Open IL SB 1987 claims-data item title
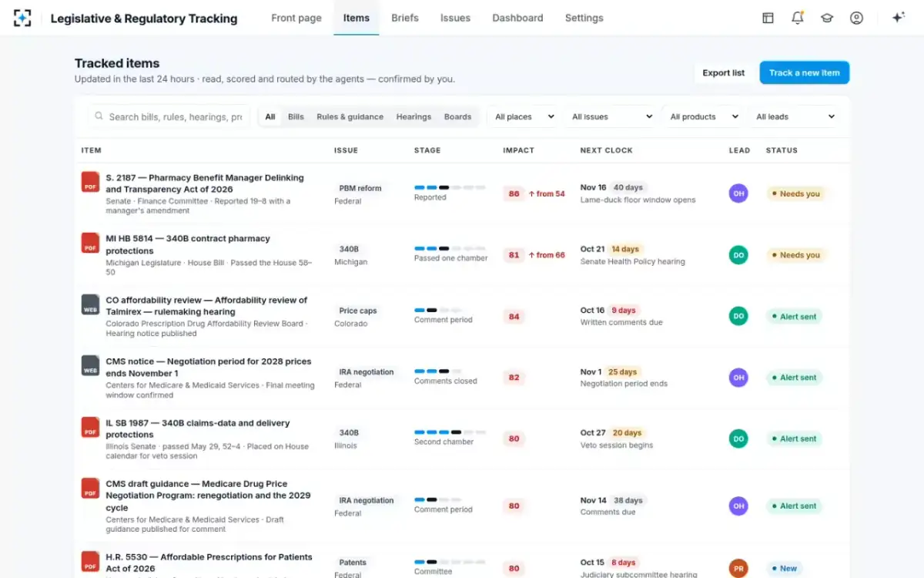The width and height of the screenshot is (924, 578). tap(198, 428)
